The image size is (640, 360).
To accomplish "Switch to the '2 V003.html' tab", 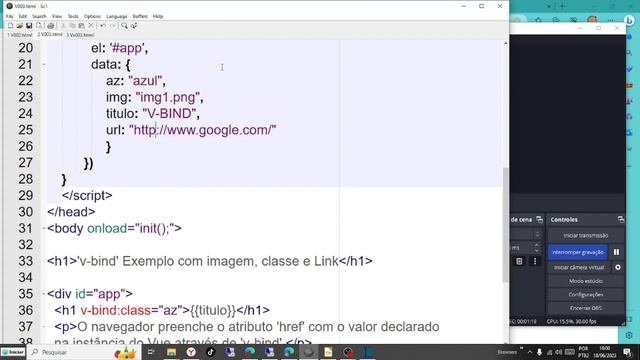I will click(x=50, y=35).
